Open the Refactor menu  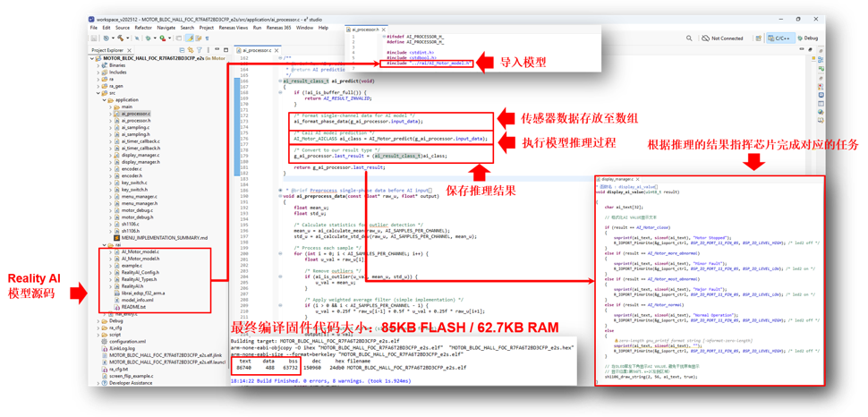tap(143, 27)
